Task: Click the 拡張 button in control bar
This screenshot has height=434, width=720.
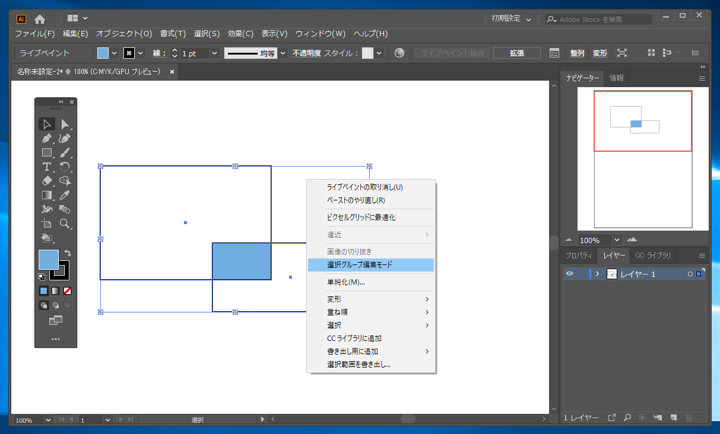Action: [517, 53]
